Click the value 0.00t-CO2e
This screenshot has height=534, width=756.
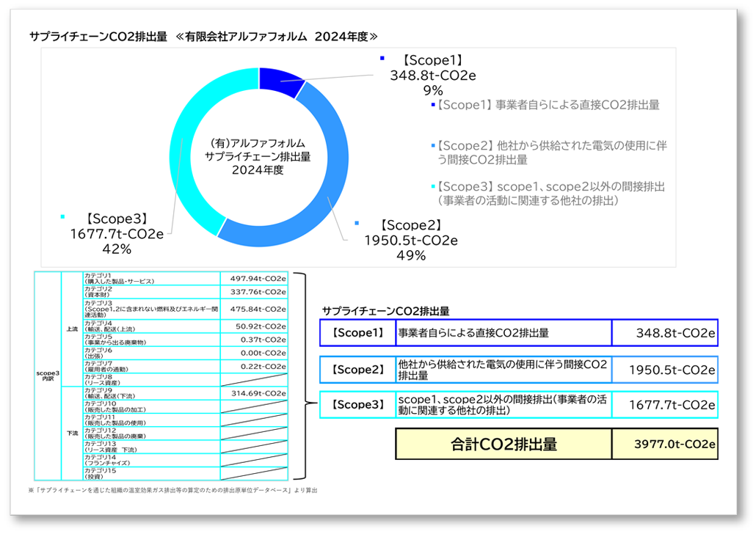[x=263, y=353]
